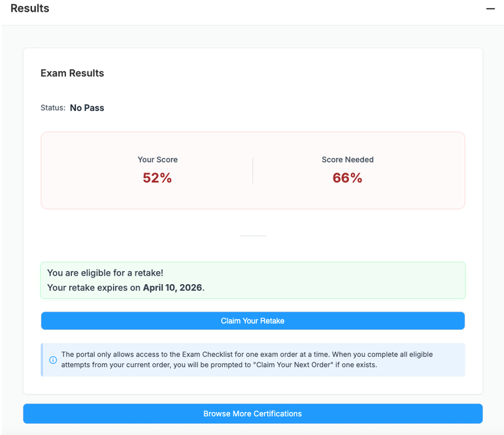Click the small divider line below scores

coord(252,235)
